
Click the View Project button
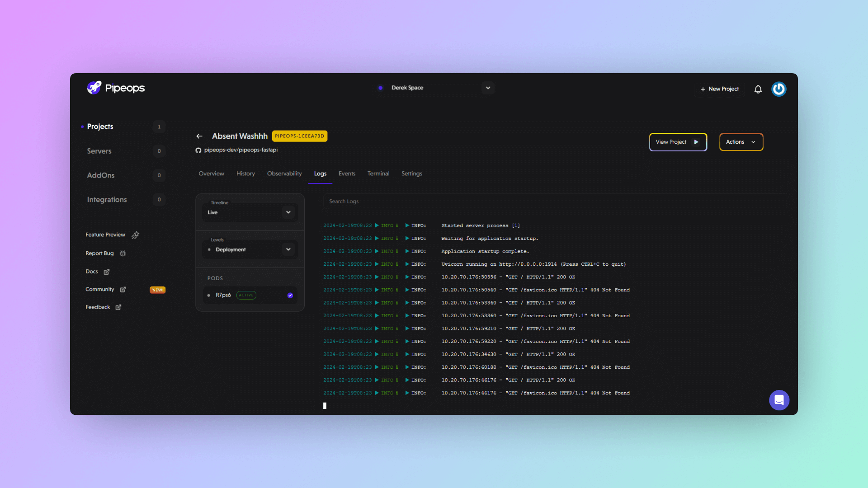tap(678, 142)
